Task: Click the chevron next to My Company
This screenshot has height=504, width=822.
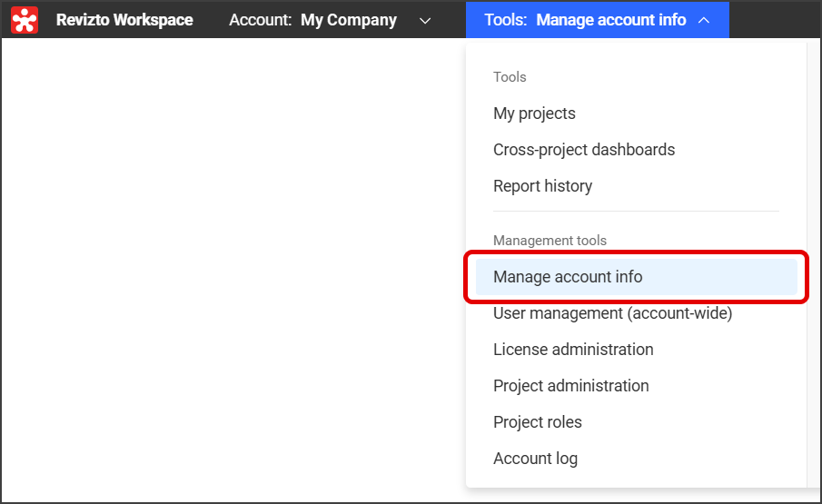Action: pos(425,21)
